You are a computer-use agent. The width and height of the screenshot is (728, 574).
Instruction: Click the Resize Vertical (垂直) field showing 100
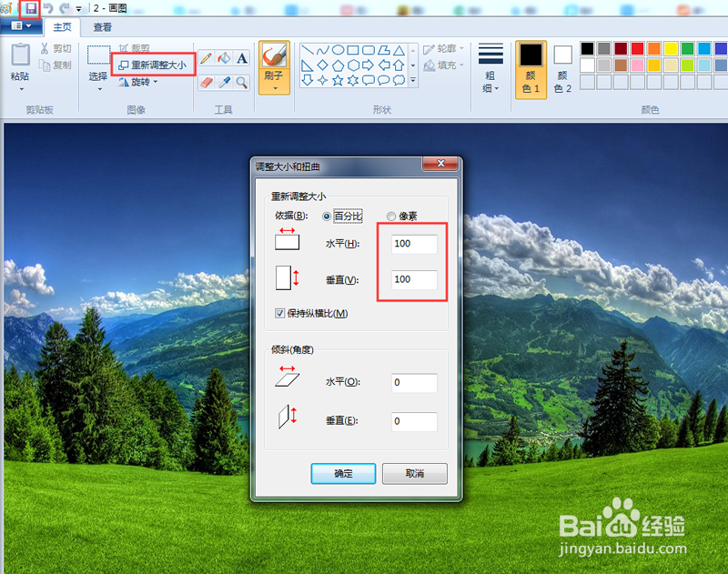pyautogui.click(x=414, y=280)
